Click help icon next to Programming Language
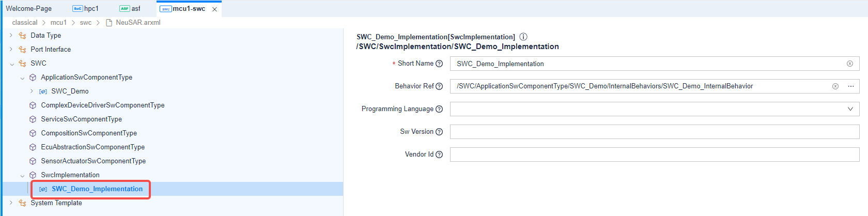The image size is (868, 216). 439,109
